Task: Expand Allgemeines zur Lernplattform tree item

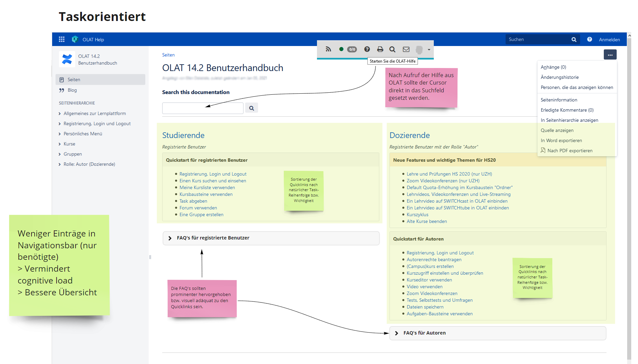Action: coord(60,114)
